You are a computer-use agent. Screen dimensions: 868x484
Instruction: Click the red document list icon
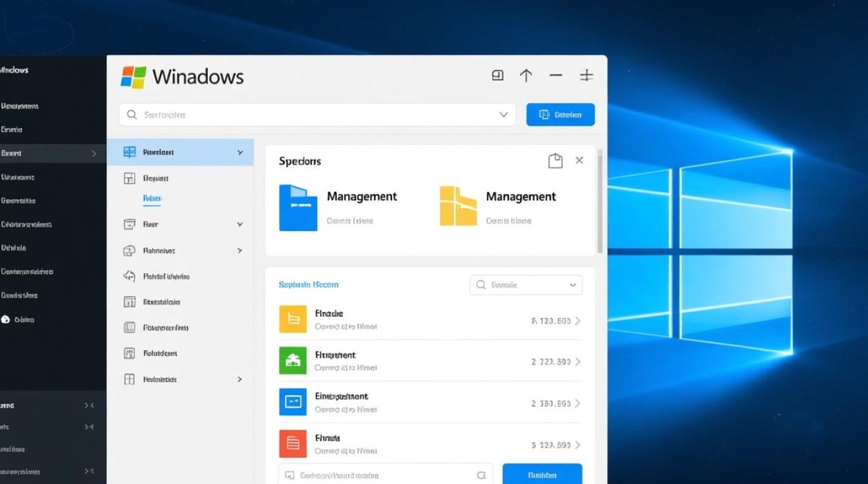coord(293,443)
